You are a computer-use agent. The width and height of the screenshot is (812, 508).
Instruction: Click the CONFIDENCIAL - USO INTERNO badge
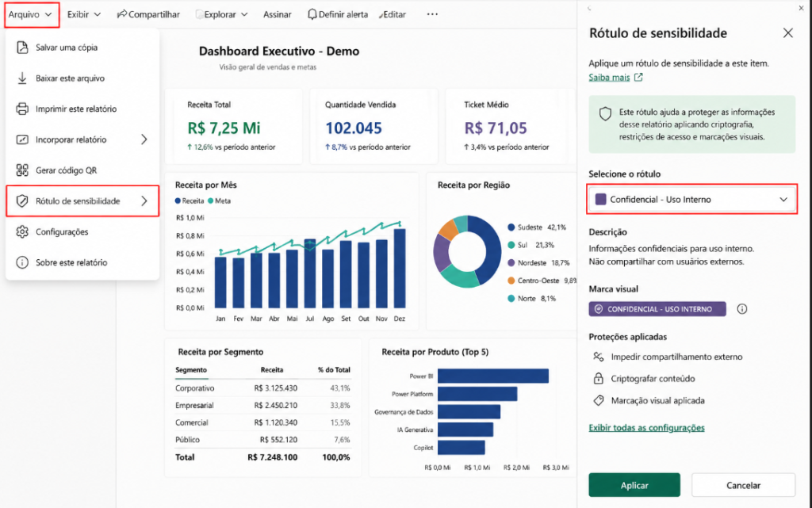pos(657,309)
